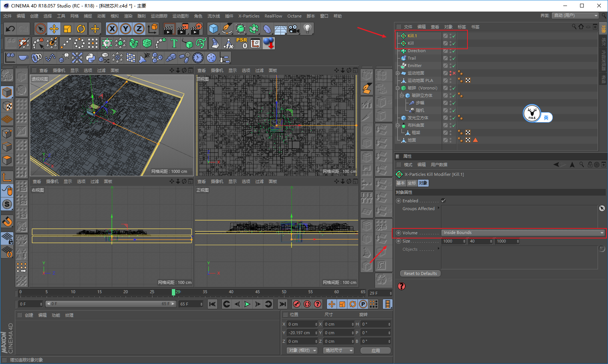Image resolution: width=608 pixels, height=364 pixels.
Task: Enable 运动地面 via its red X
Action: click(454, 73)
